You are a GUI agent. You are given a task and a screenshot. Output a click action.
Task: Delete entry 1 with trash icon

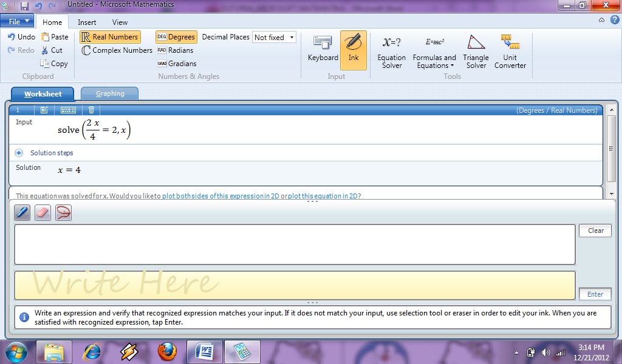(91, 110)
